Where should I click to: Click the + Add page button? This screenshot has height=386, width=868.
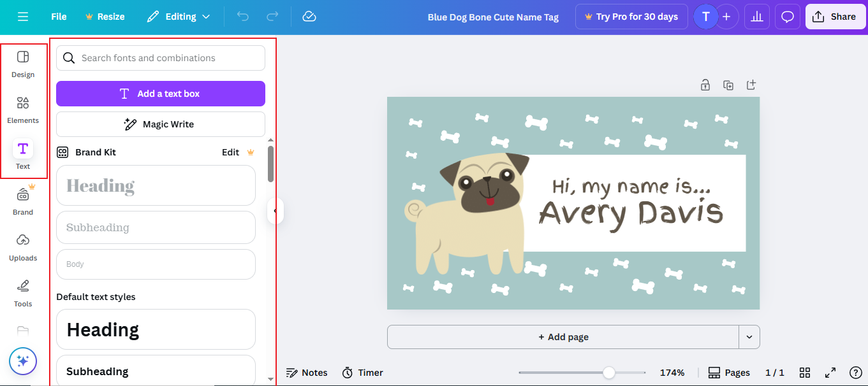pos(563,337)
